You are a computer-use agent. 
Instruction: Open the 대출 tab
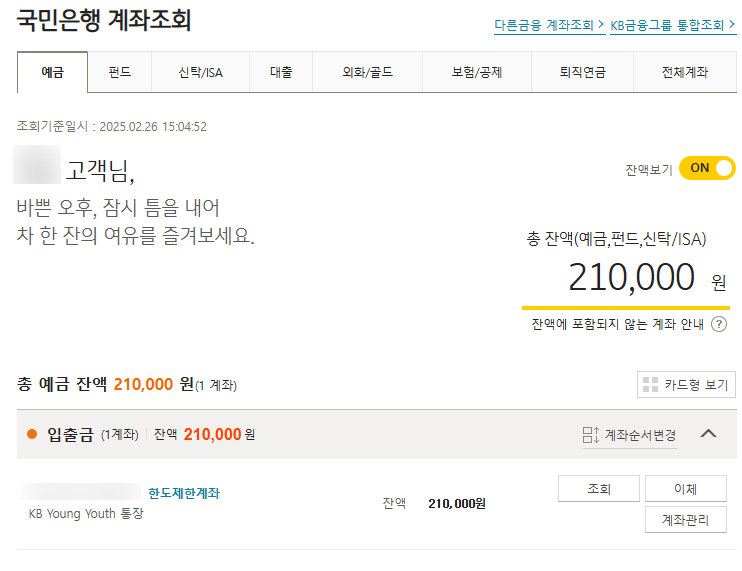281,72
